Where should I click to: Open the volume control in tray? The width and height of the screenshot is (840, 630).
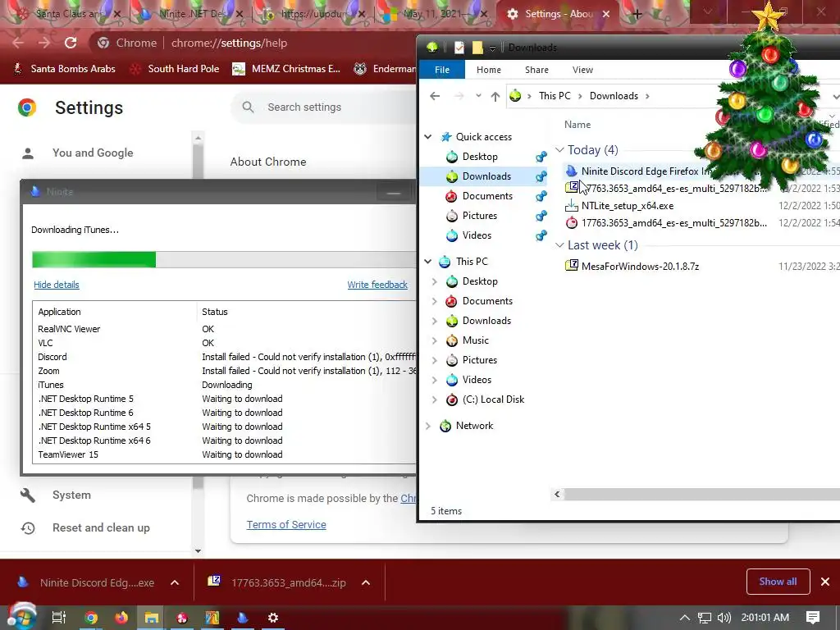(x=724, y=618)
